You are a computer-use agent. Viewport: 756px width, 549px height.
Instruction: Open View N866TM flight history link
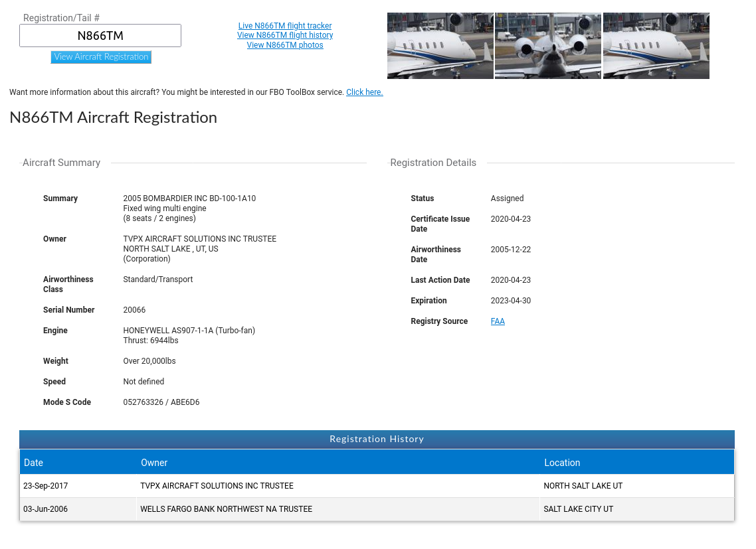[x=285, y=35]
